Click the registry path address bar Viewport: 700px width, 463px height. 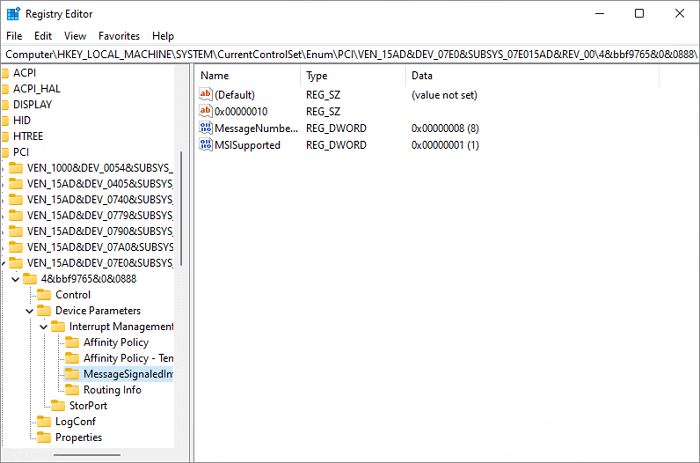[350, 52]
